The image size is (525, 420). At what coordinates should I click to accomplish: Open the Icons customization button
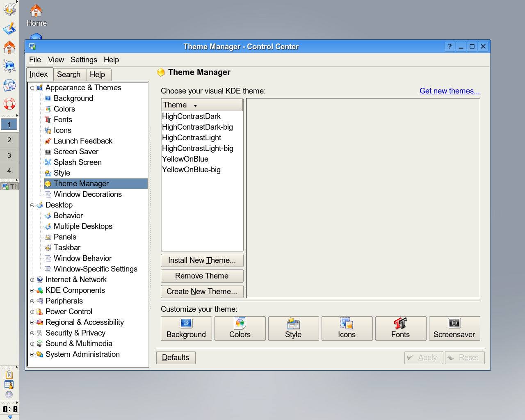[x=347, y=329]
